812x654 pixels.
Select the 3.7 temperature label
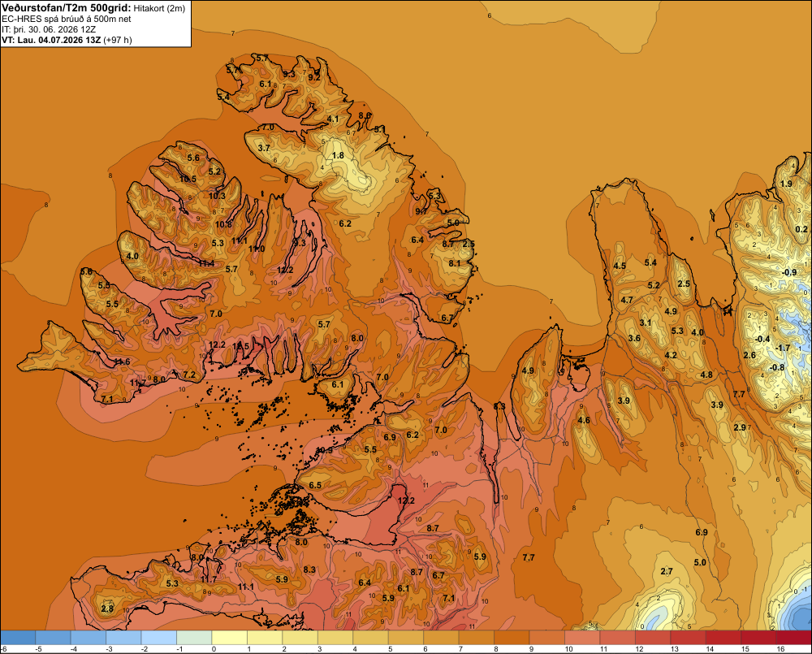pos(264,148)
